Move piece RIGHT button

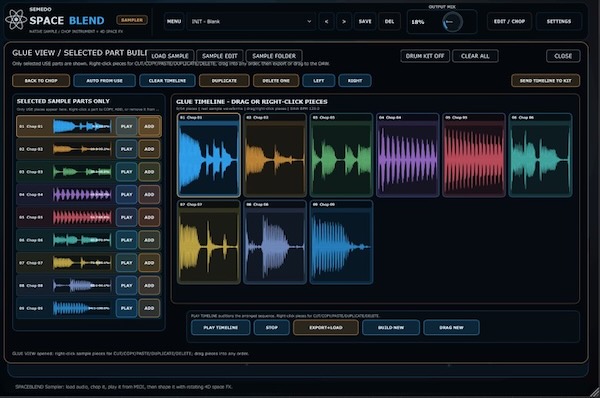[x=355, y=81]
